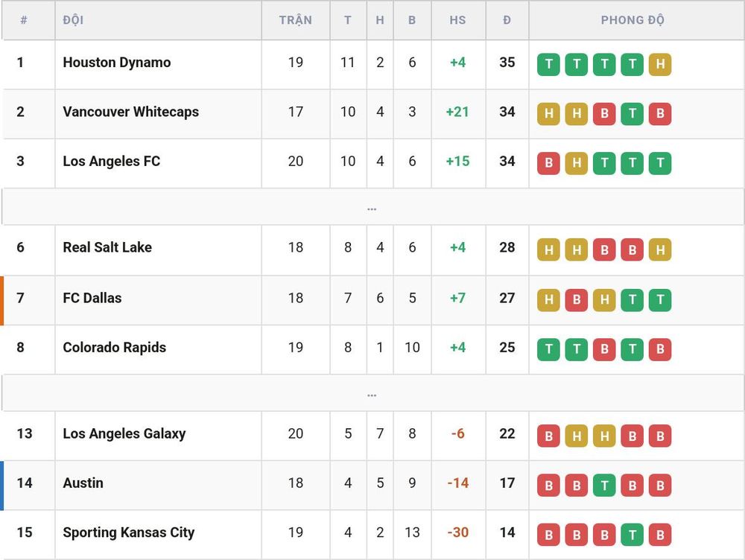Click Real Salt Lake's last yellow H badge
Viewport: 745px width, 560px height.
tap(660, 249)
